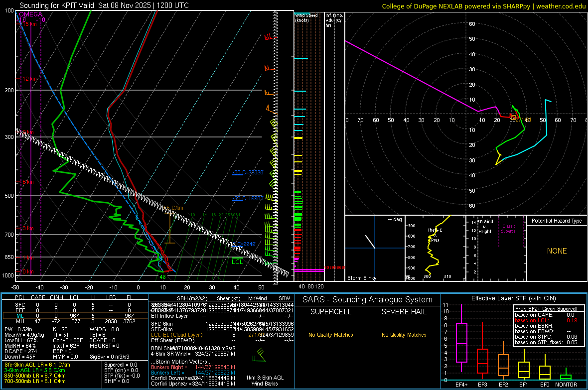Click 'No Quality Matches' under SUPERCELL

click(331, 335)
